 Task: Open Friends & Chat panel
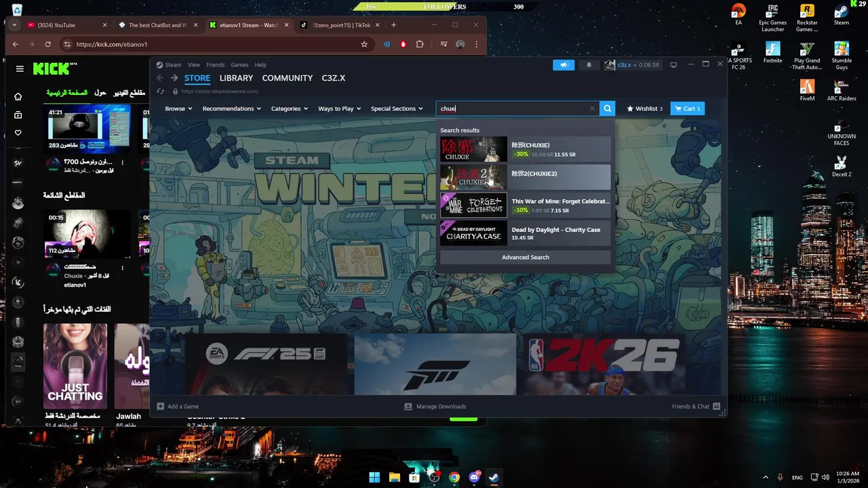click(696, 407)
